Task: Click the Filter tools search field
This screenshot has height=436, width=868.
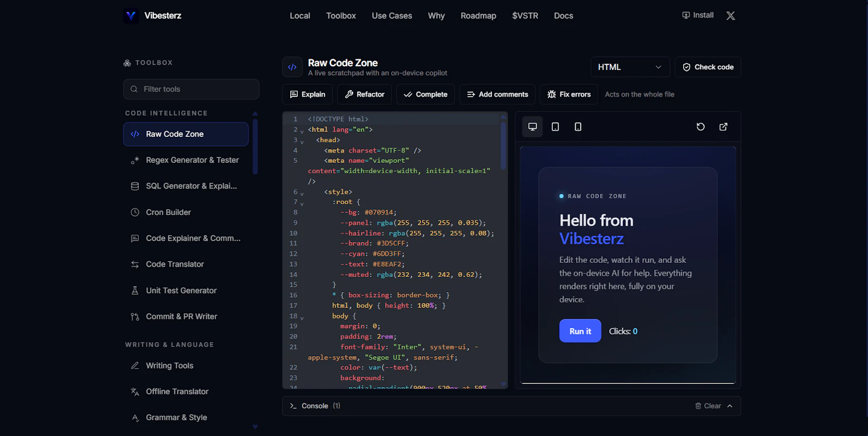Action: coord(191,89)
